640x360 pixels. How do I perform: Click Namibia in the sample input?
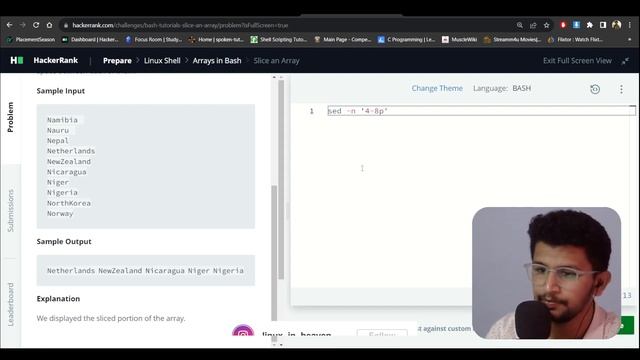click(x=62, y=120)
